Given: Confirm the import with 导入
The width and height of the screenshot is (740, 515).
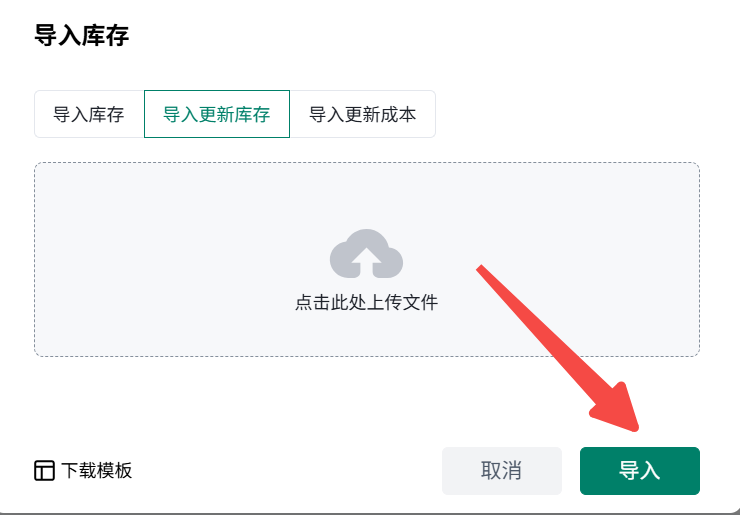Looking at the screenshot, I should coord(639,471).
